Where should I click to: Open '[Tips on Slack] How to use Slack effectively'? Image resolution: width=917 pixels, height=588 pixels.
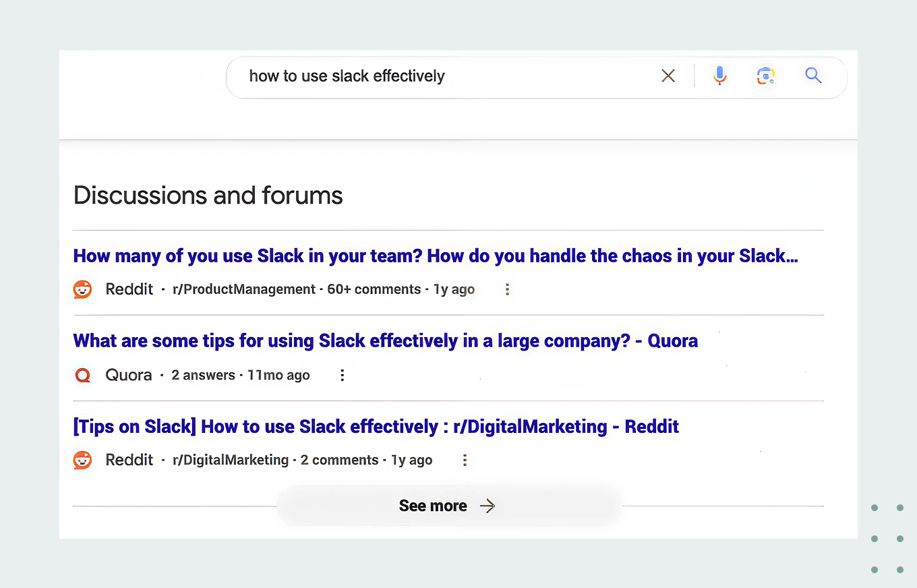coord(376,427)
